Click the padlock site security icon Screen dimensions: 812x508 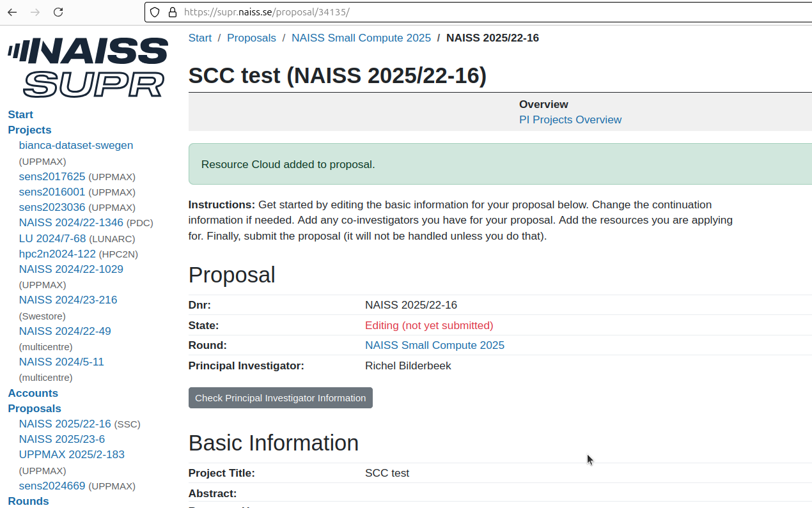click(170, 12)
